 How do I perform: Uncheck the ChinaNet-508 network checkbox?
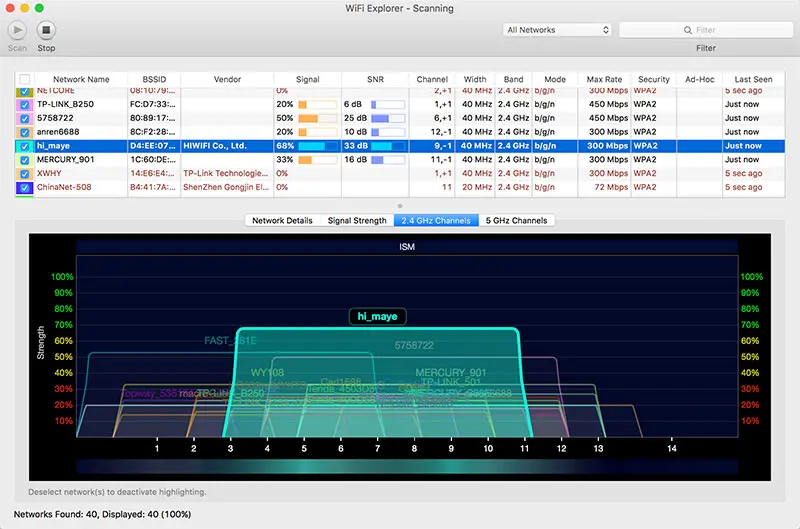click(24, 187)
